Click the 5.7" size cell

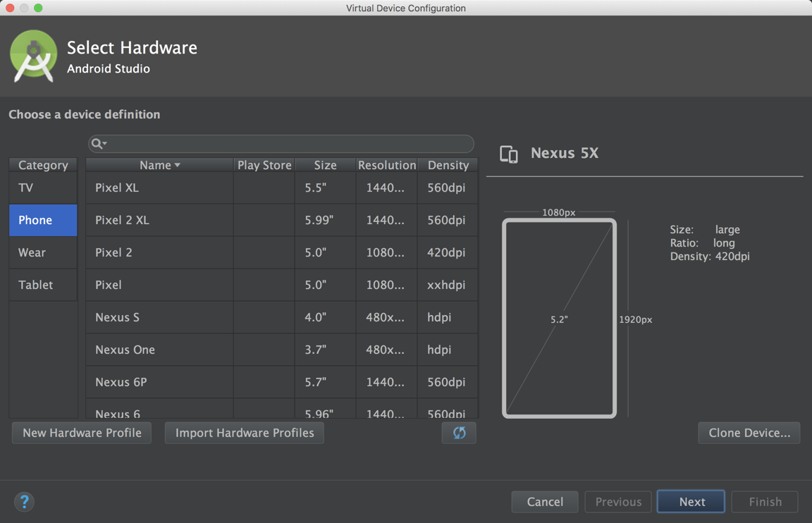tap(325, 382)
